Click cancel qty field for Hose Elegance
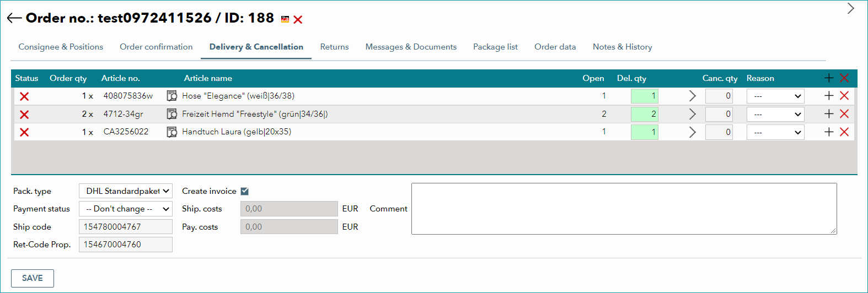The width and height of the screenshot is (868, 293). [x=719, y=96]
